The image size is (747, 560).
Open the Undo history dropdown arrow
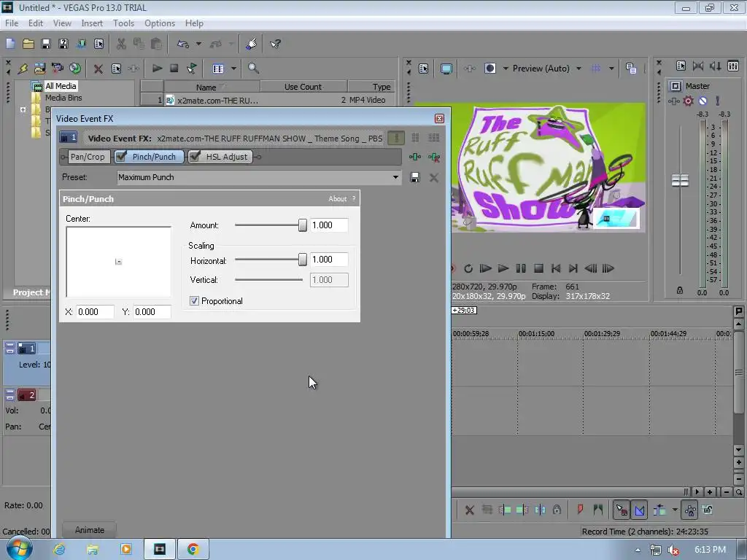[x=198, y=44]
